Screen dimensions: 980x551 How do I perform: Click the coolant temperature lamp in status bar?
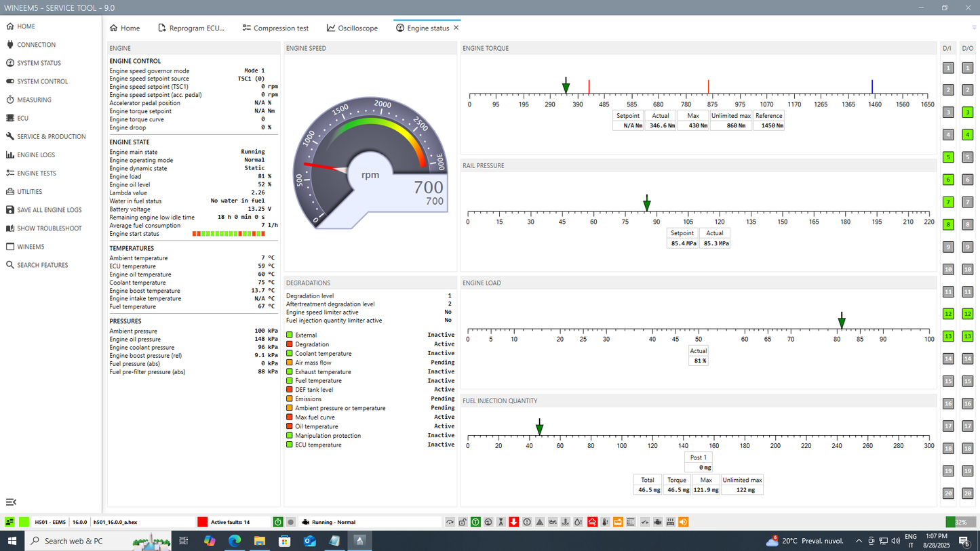coord(566,522)
